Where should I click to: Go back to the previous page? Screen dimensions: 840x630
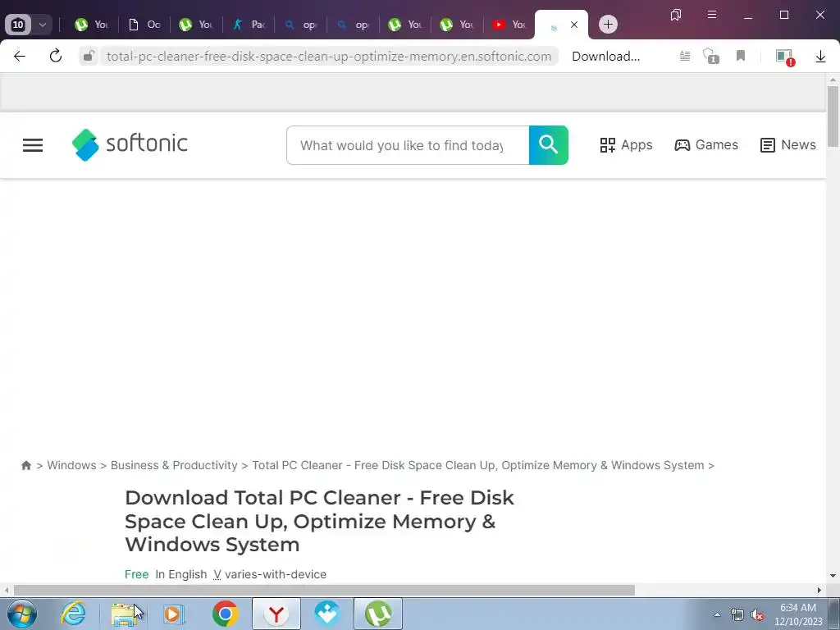(x=20, y=57)
